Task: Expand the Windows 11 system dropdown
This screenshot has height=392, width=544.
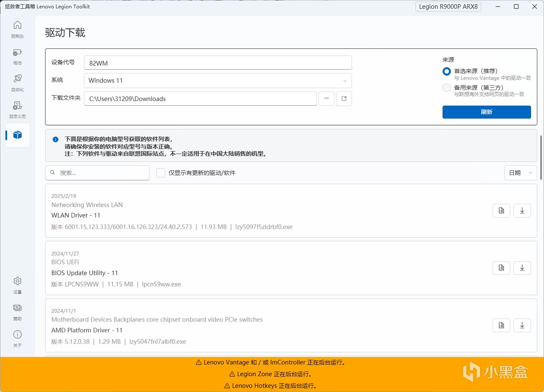Action: pos(218,81)
